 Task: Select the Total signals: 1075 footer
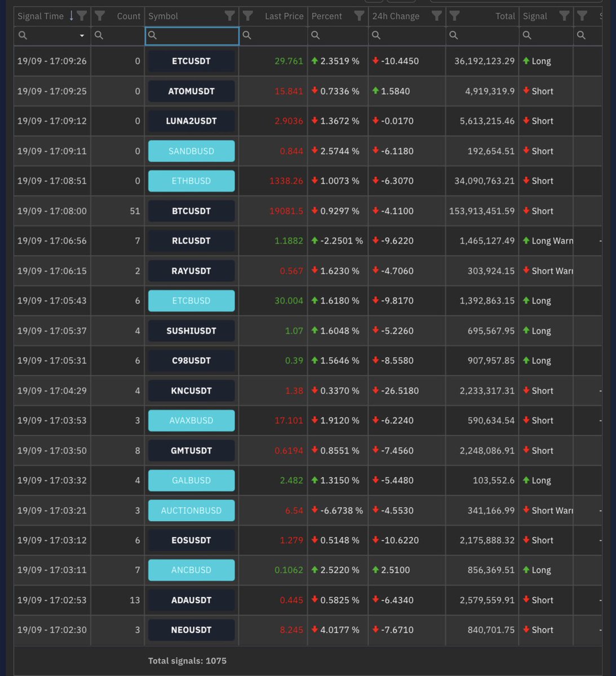[187, 661]
